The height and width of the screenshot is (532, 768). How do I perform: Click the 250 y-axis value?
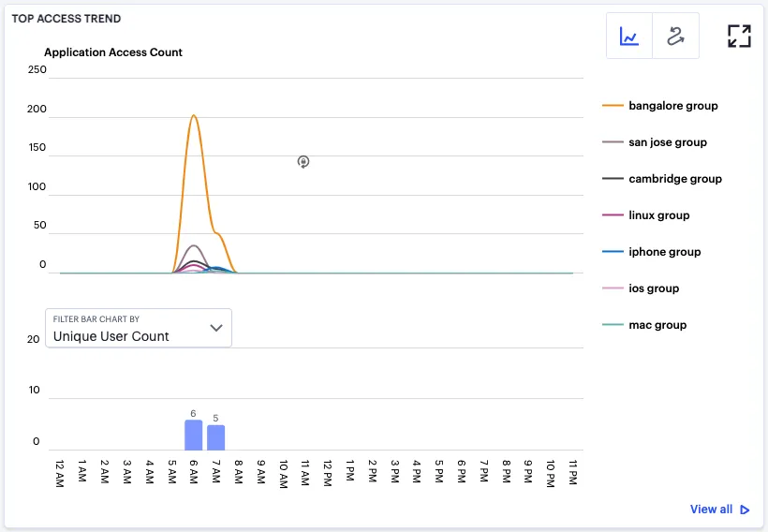click(x=37, y=69)
